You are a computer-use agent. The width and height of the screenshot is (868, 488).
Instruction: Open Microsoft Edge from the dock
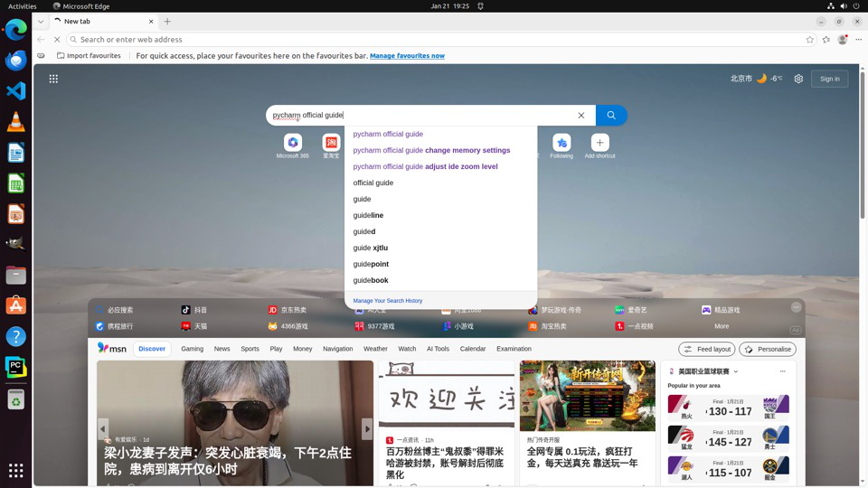[15, 29]
